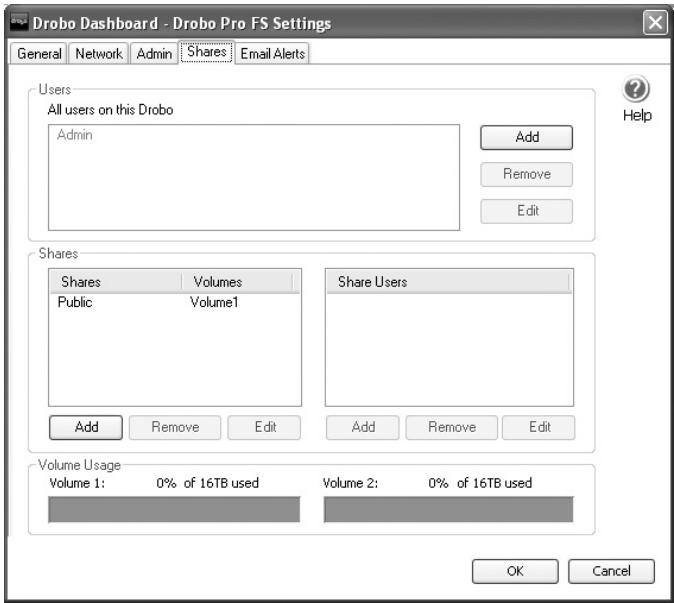Select the Shares tab
Viewport: 674px width, 603px height.
tap(206, 52)
